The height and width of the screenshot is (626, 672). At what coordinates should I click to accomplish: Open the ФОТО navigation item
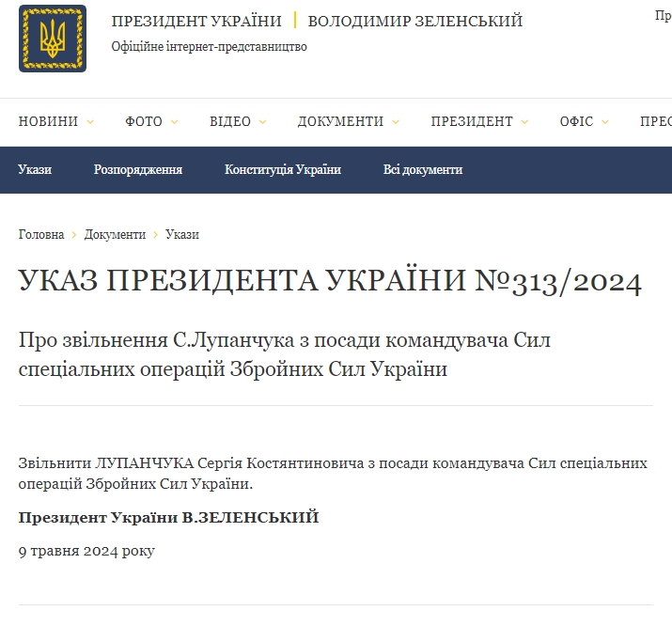click(144, 121)
